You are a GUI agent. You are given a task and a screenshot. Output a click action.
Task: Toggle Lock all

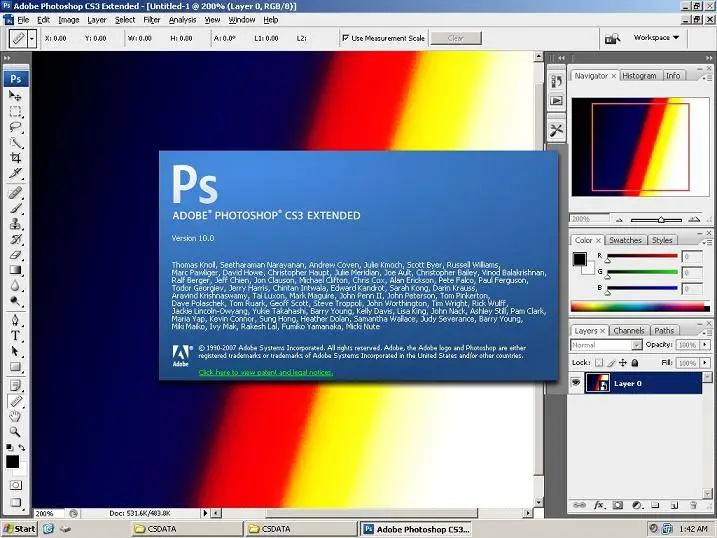pyautogui.click(x=635, y=363)
